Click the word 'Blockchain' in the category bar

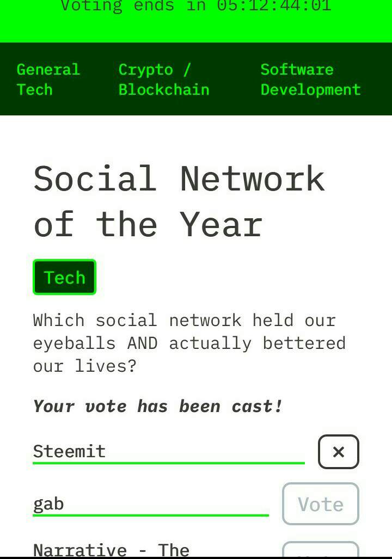pyautogui.click(x=163, y=90)
